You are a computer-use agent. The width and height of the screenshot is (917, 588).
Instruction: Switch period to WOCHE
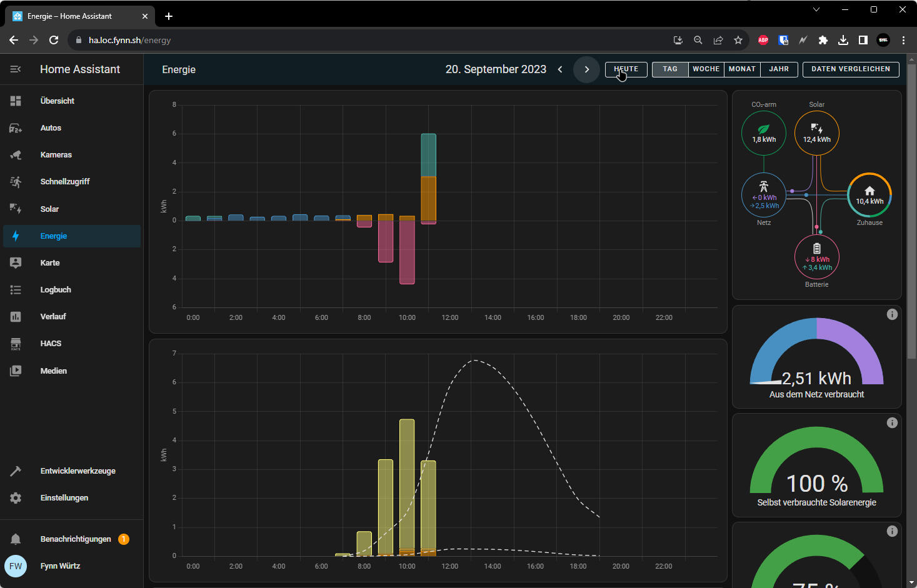point(706,69)
